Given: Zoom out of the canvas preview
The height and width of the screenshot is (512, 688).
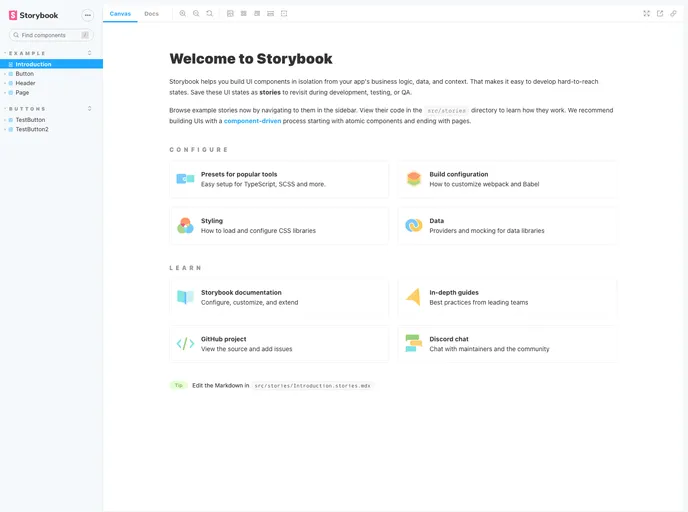Looking at the screenshot, I should 196,14.
